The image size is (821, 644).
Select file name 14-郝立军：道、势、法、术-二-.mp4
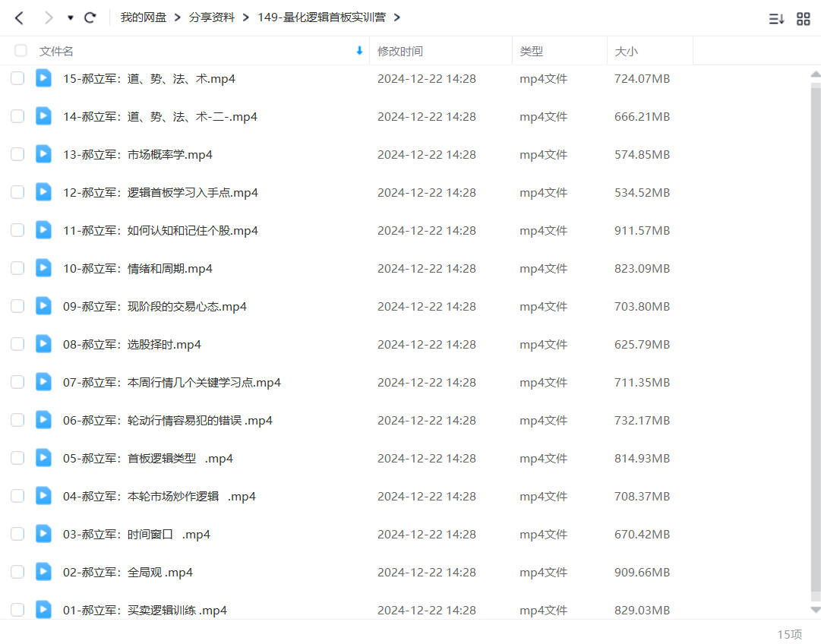point(160,117)
